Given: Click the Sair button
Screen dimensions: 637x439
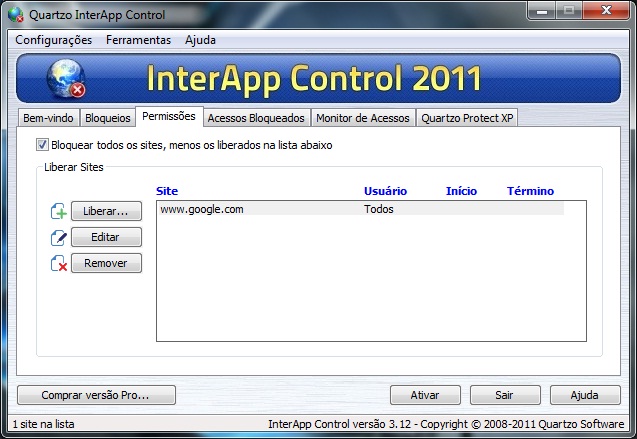Looking at the screenshot, I should tap(505, 395).
